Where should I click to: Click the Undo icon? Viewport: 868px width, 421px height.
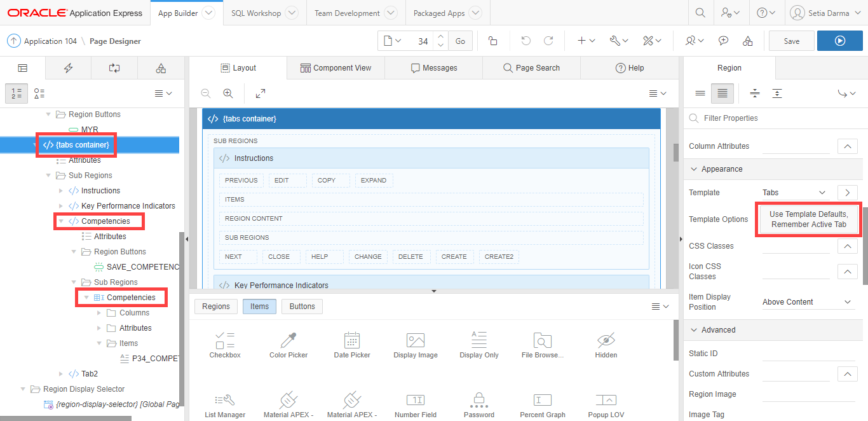[x=526, y=41]
